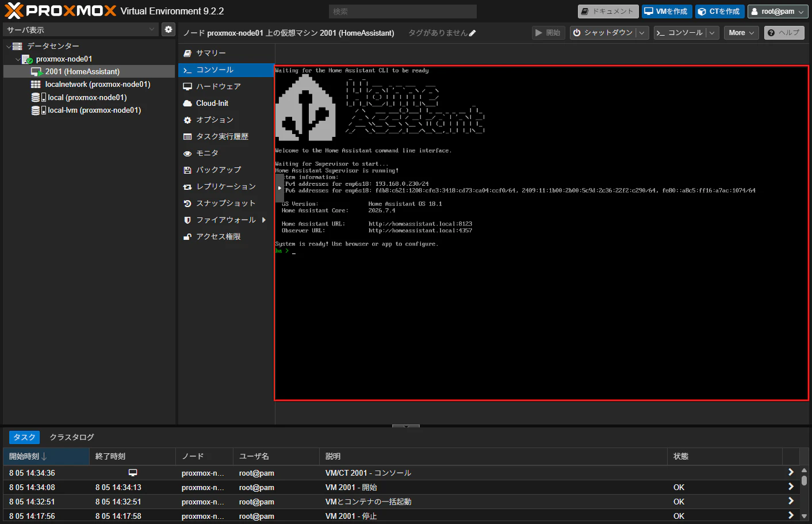This screenshot has width=812, height=524.
Task: Open the ドキュメント documentation button
Action: 608,12
